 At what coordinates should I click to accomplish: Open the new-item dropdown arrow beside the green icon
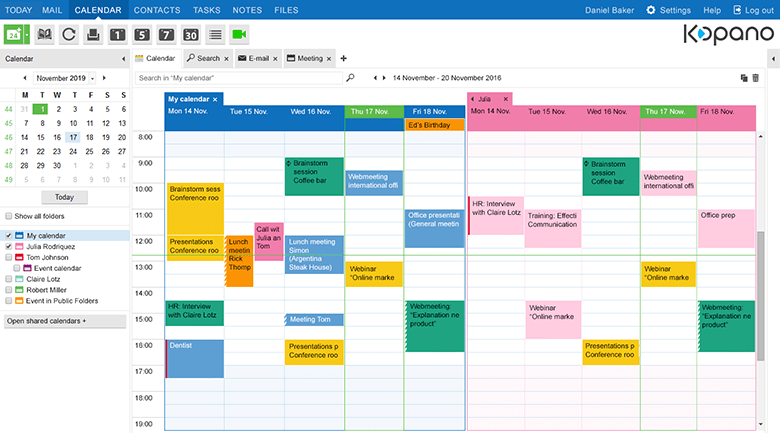27,34
